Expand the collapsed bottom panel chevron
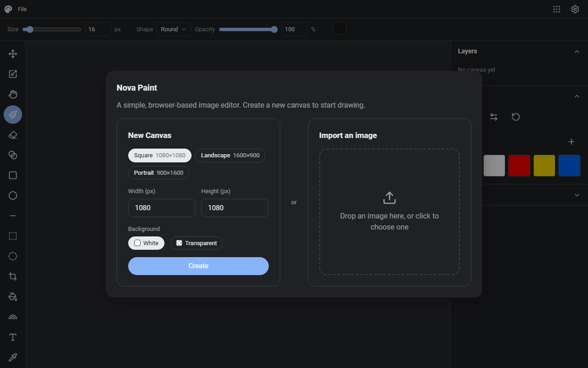588x368 pixels. [577, 195]
